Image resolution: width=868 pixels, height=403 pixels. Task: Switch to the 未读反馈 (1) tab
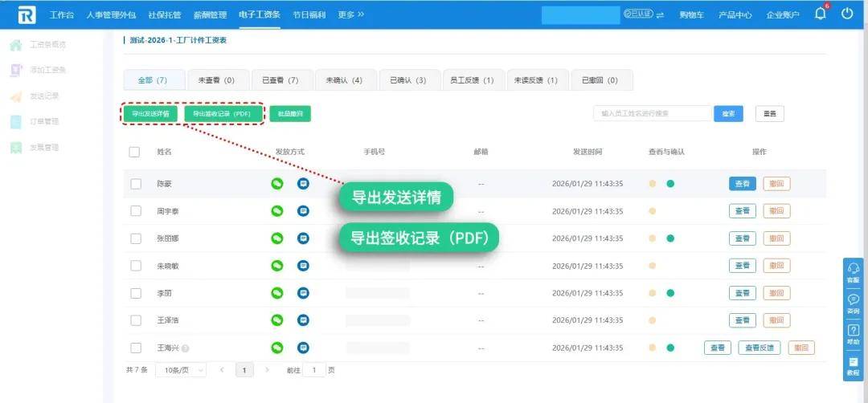click(536, 80)
